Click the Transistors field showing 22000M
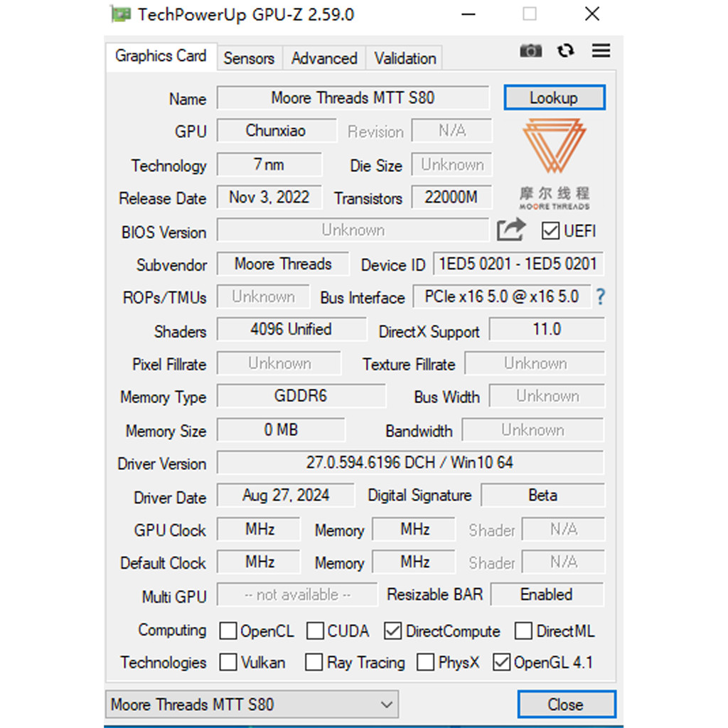Screen dimensions: 728x728 tap(451, 198)
